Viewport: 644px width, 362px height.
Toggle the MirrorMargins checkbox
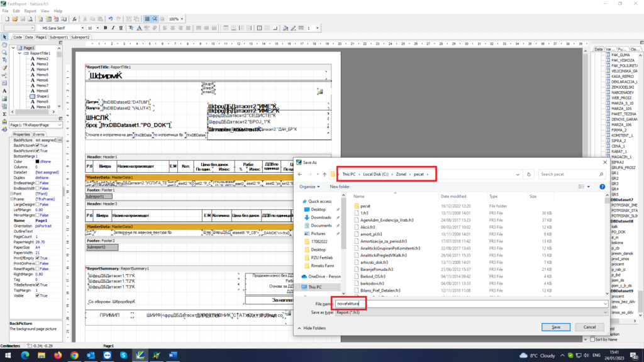click(x=37, y=215)
